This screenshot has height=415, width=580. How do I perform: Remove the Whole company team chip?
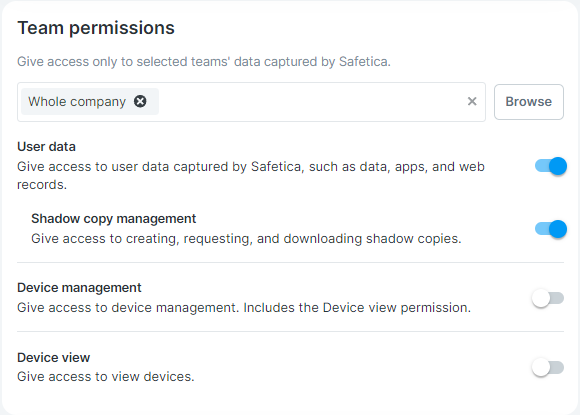coord(140,101)
